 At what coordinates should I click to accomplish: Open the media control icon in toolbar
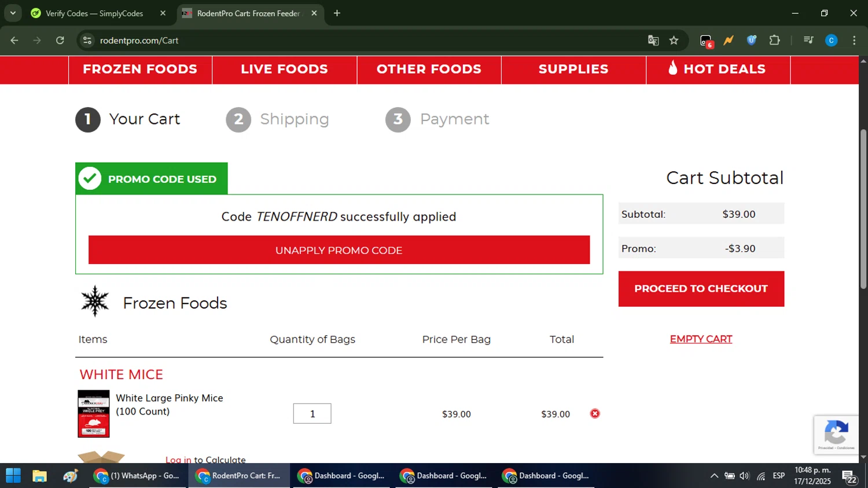tap(808, 41)
